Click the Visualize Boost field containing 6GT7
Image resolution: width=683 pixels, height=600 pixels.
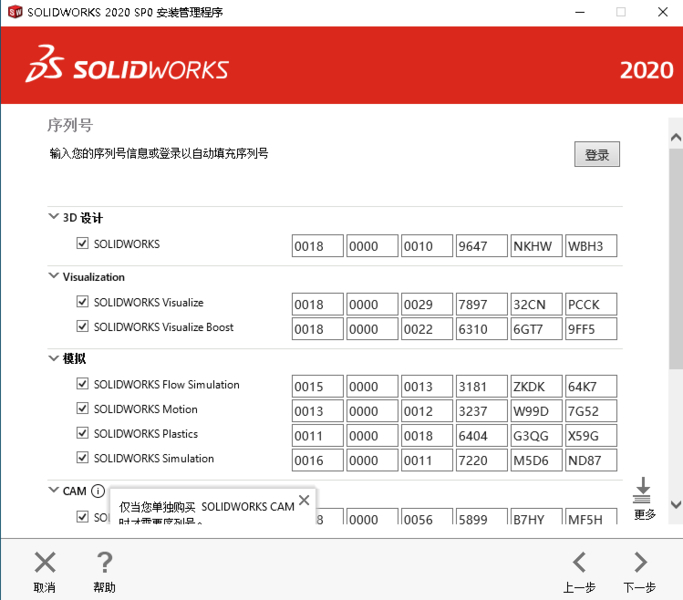tap(536, 329)
